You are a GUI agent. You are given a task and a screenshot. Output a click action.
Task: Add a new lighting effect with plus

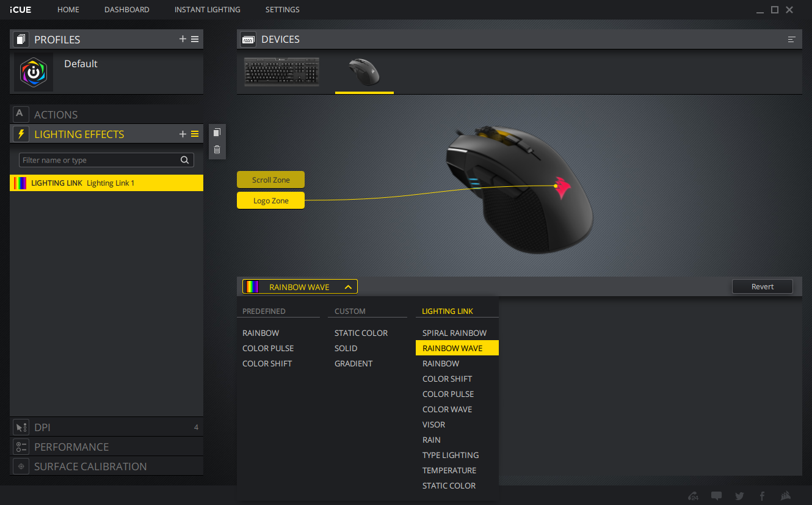183,134
